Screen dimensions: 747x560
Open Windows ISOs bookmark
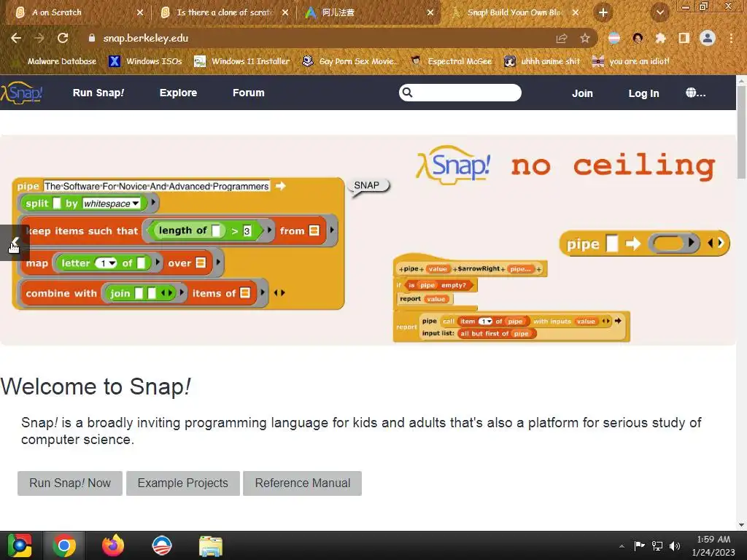(145, 61)
